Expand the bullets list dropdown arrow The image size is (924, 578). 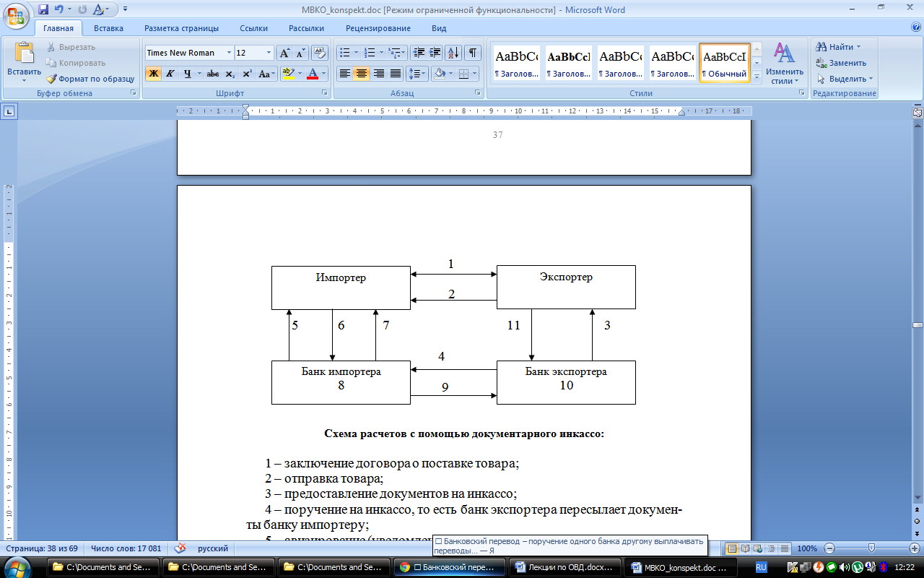click(x=356, y=53)
